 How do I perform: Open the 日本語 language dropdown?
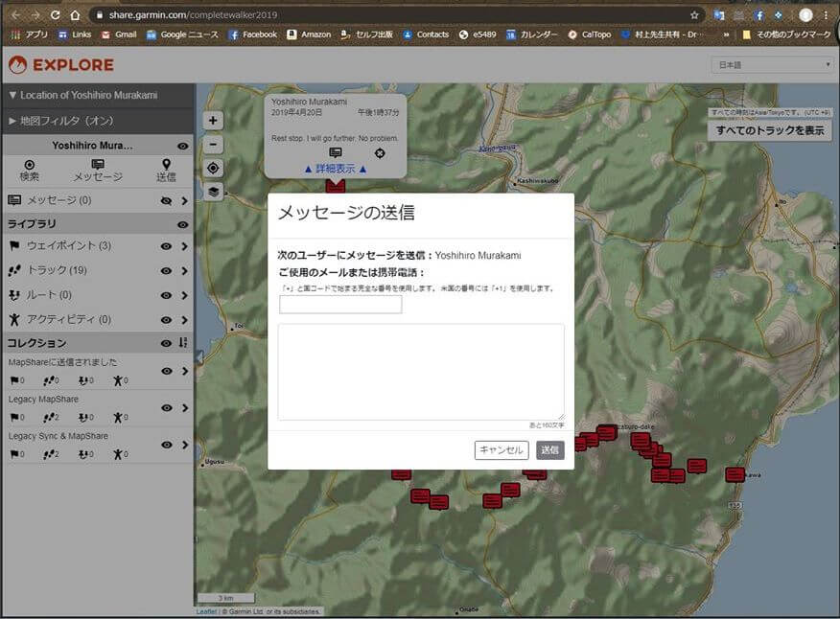click(x=771, y=65)
